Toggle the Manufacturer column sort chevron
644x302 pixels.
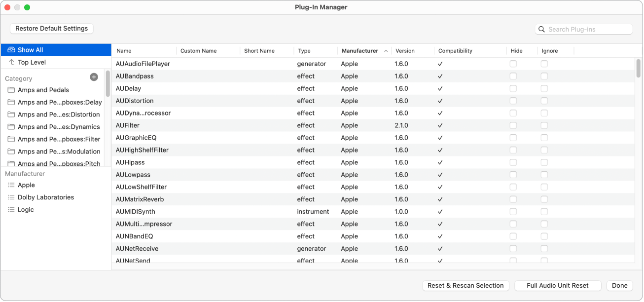386,50
